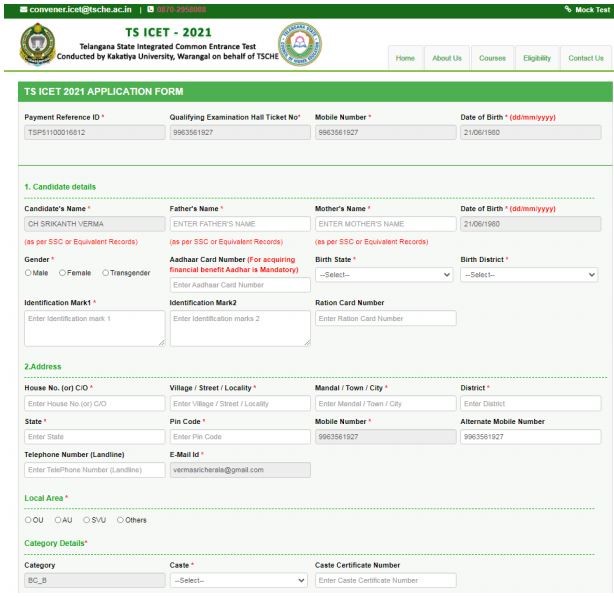Click the Pin Code input field
This screenshot has height=598, width=614.
coord(240,437)
